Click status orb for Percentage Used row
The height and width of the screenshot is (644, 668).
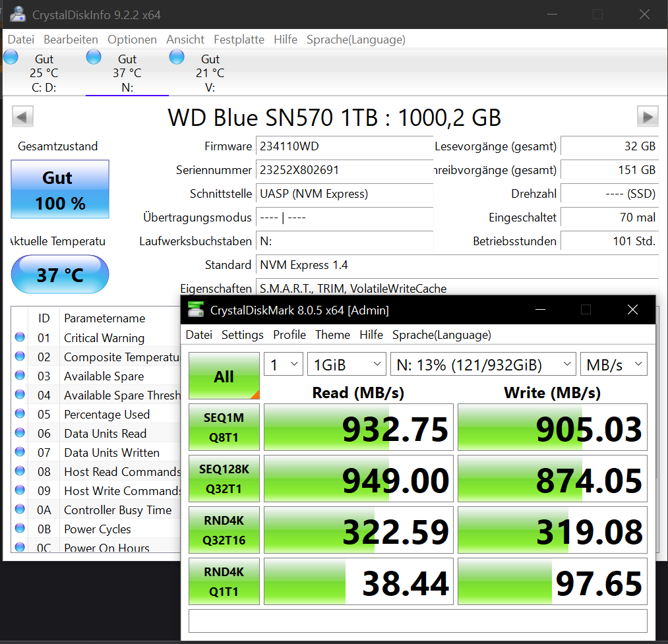click(x=20, y=413)
